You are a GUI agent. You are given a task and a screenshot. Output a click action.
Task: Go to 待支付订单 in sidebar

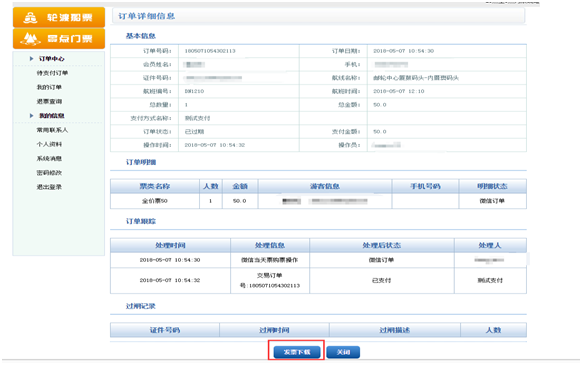(52, 73)
